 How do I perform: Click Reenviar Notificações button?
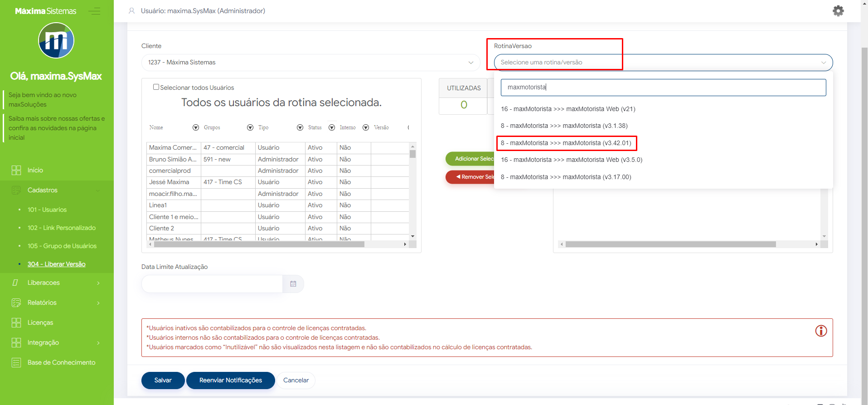click(231, 381)
